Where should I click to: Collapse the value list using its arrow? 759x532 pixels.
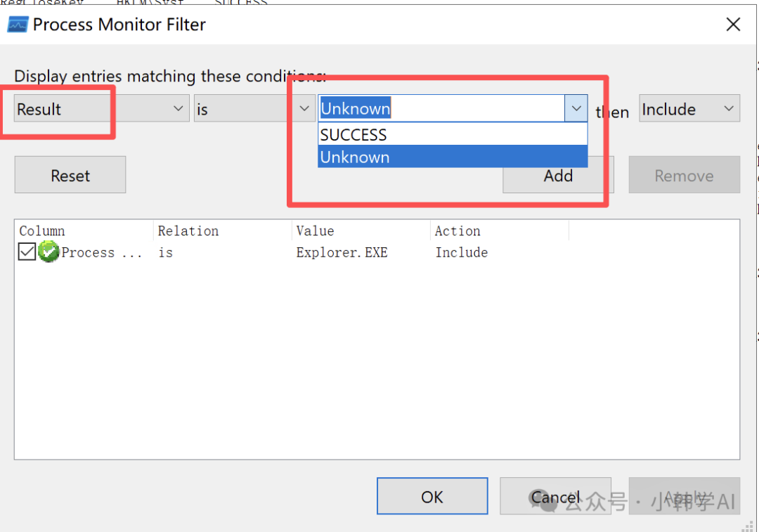pos(576,109)
